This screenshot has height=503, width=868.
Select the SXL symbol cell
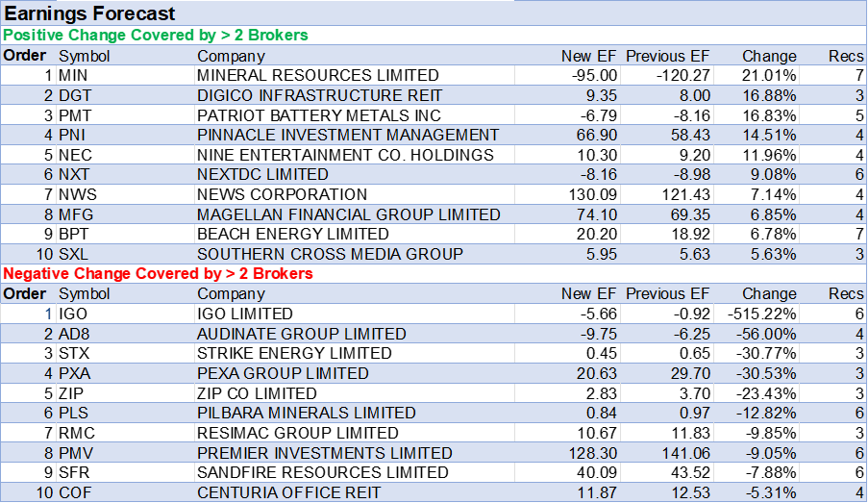(x=74, y=254)
